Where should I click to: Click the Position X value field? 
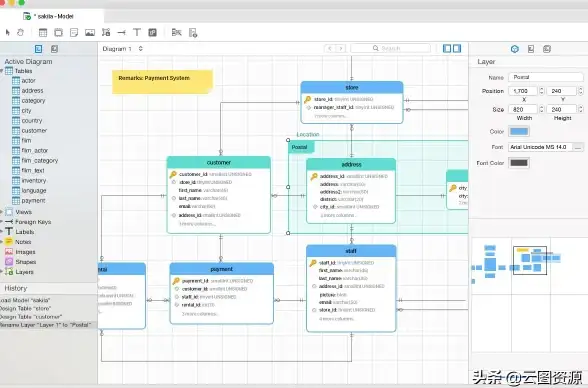point(524,91)
